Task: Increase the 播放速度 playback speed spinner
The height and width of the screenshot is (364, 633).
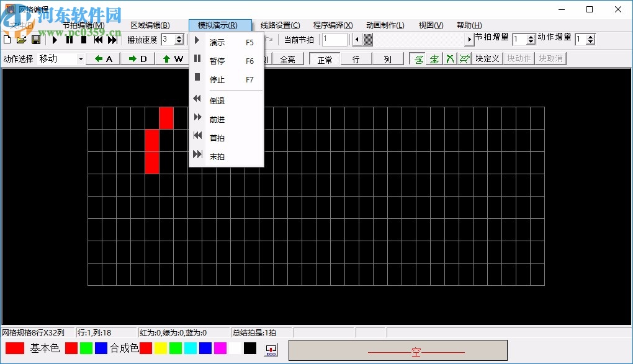Action: (179, 37)
